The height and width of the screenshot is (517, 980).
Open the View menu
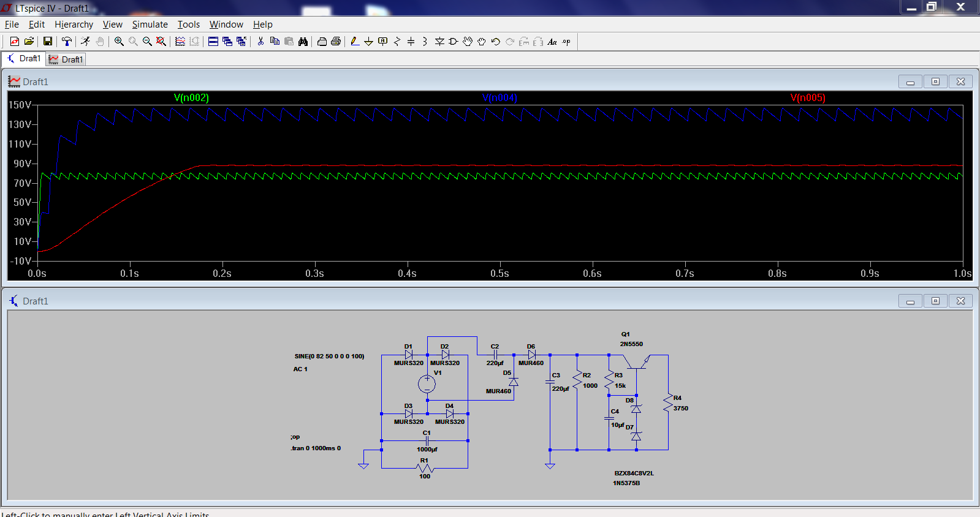pos(113,25)
